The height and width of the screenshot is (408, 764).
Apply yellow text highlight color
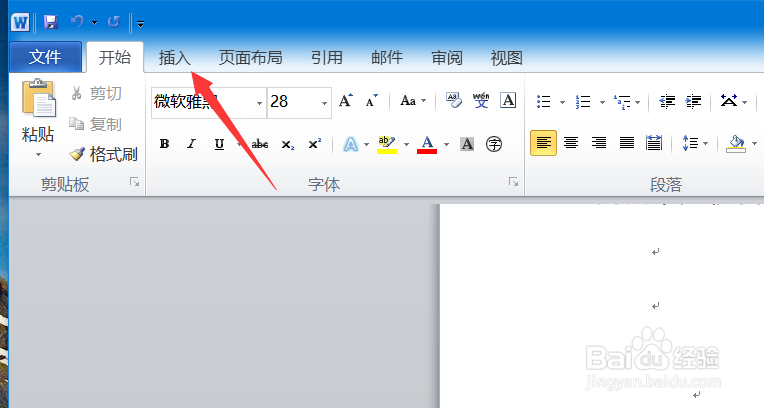tap(387, 144)
